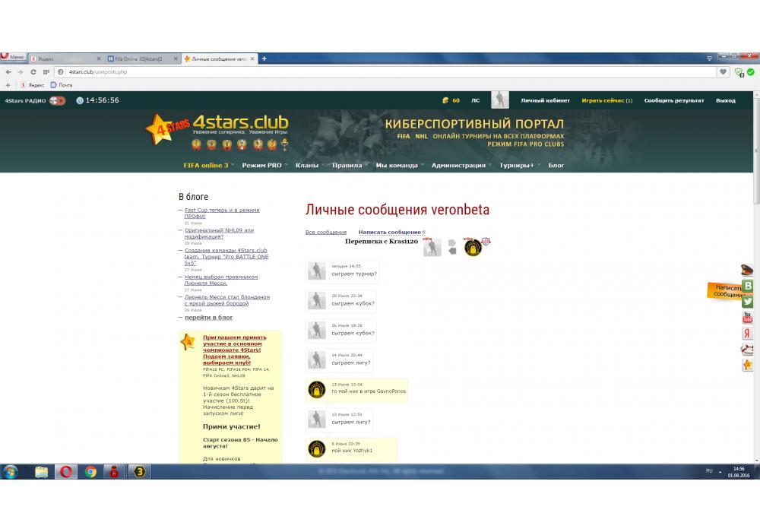The image size is (760, 532).
Task: Click the VK social sidebar icon
Action: pyautogui.click(x=748, y=286)
